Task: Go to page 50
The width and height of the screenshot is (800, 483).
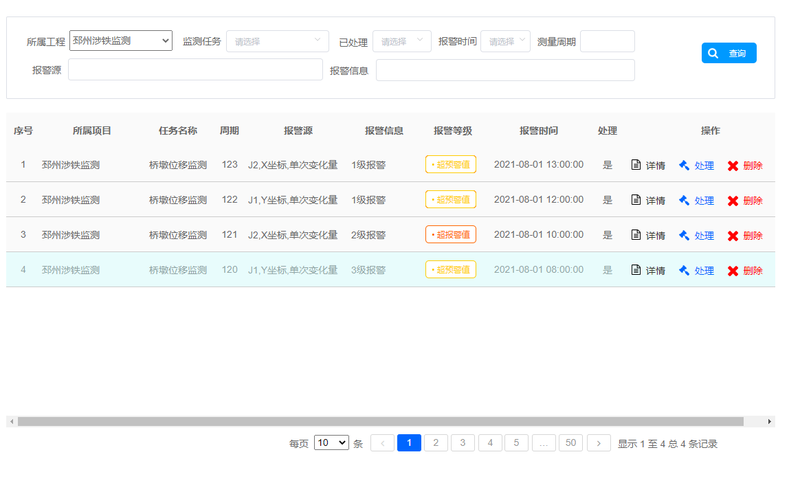Action: (x=571, y=443)
